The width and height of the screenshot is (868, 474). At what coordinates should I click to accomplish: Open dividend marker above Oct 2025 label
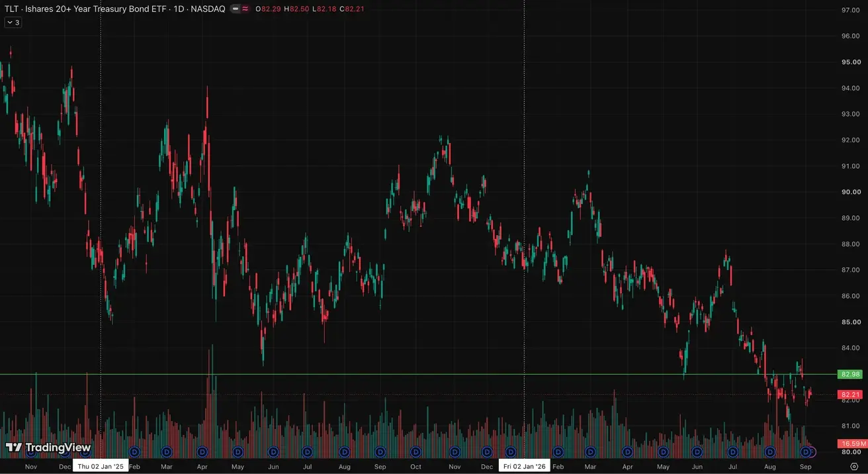pyautogui.click(x=415, y=451)
